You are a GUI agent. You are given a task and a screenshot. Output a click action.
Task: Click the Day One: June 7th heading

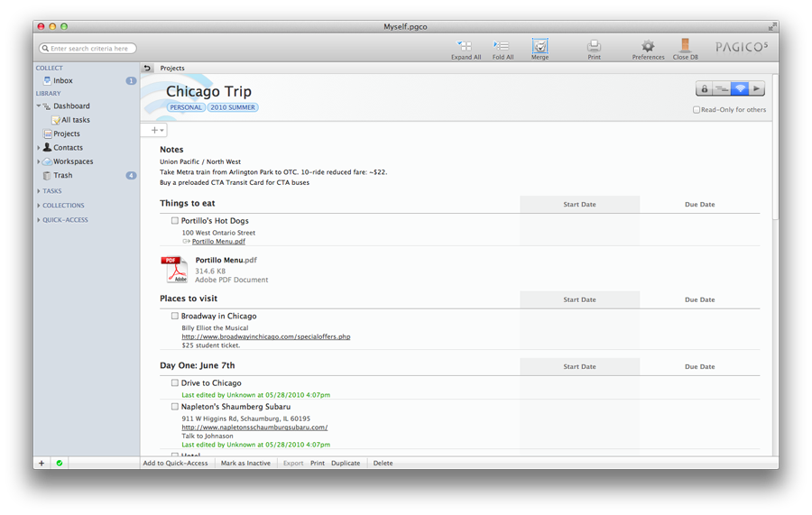click(198, 365)
